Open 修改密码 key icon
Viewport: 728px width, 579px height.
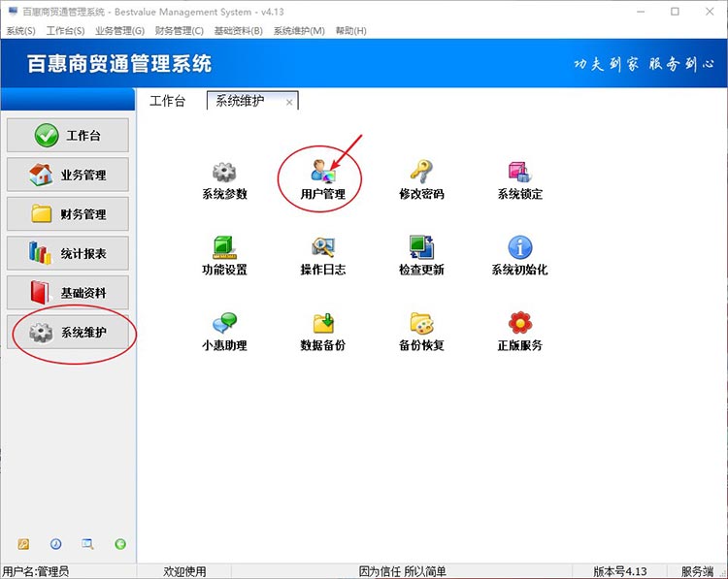pyautogui.click(x=421, y=172)
